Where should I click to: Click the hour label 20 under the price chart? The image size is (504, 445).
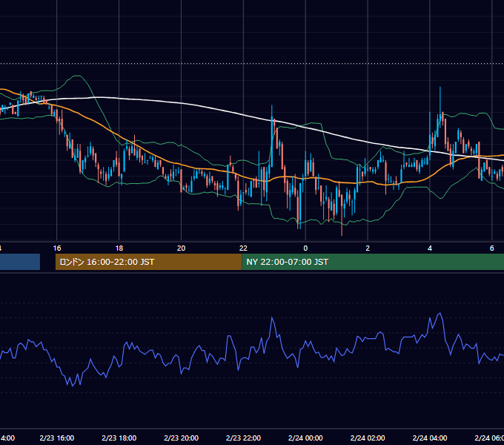click(182, 248)
